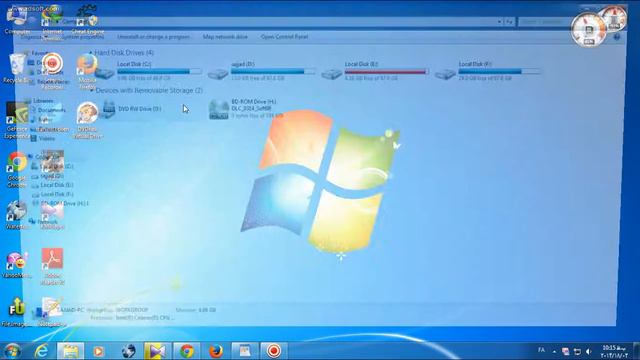Select Local Disk (E:) with red bar
The image size is (640, 360).
(x=375, y=71)
